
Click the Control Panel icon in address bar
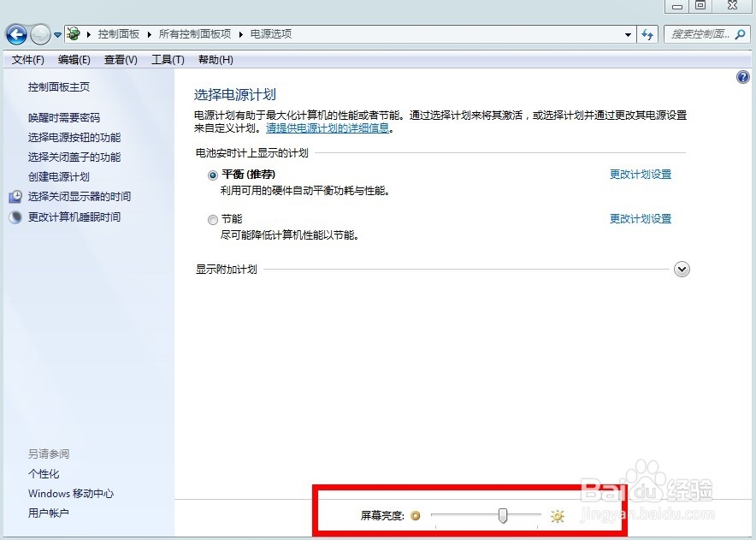click(73, 34)
